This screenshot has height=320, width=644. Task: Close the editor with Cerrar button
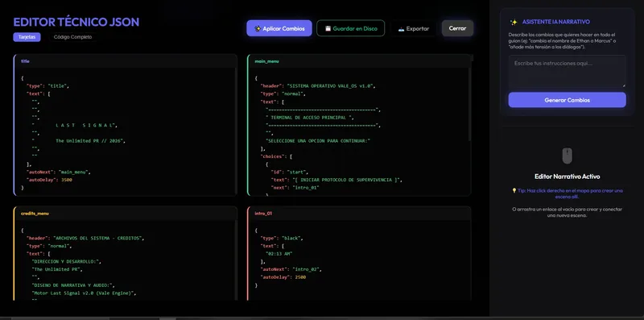[457, 28]
